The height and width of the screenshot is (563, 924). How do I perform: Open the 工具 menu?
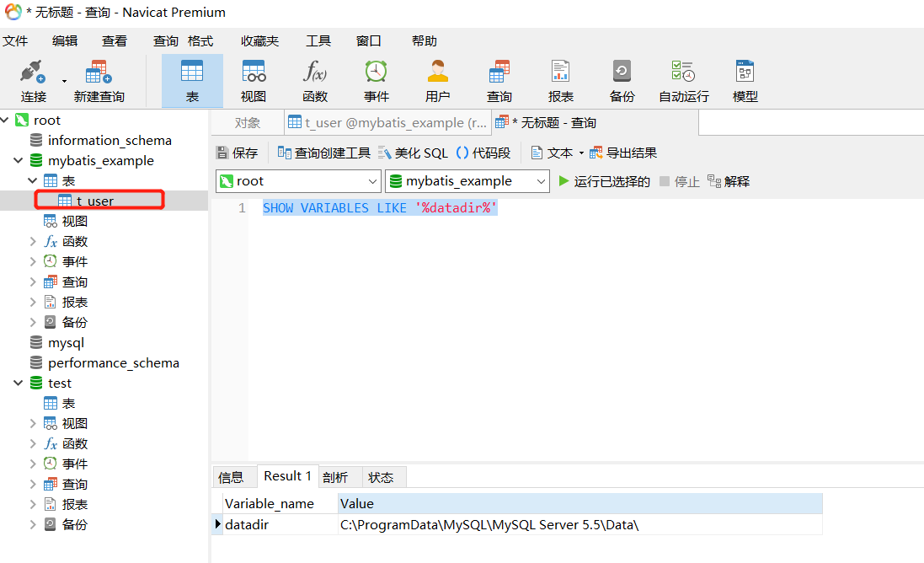click(318, 40)
